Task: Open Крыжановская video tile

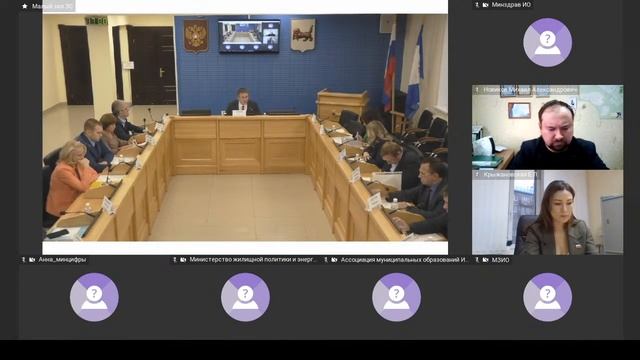Action: pyautogui.click(x=548, y=213)
